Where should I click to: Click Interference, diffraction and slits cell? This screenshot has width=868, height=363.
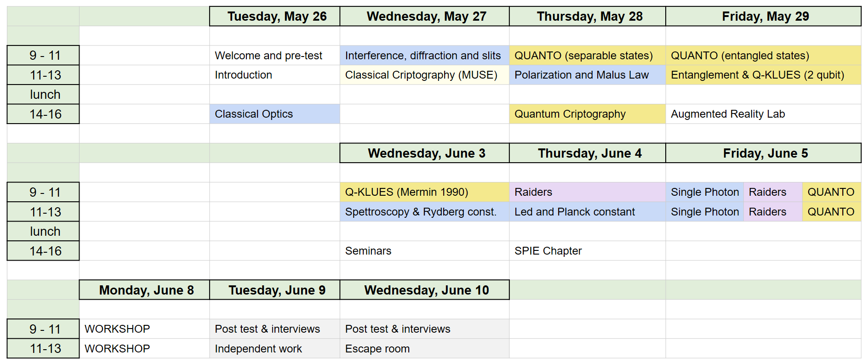point(424,55)
